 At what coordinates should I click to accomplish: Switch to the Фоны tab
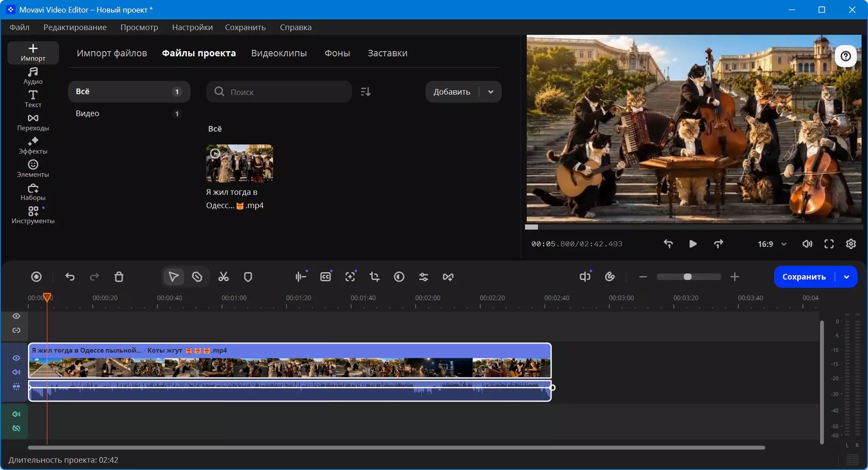[x=337, y=53]
